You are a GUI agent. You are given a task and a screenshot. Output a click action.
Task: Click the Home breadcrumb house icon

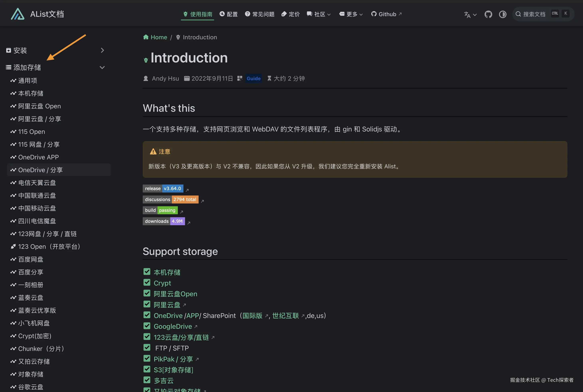pos(146,37)
